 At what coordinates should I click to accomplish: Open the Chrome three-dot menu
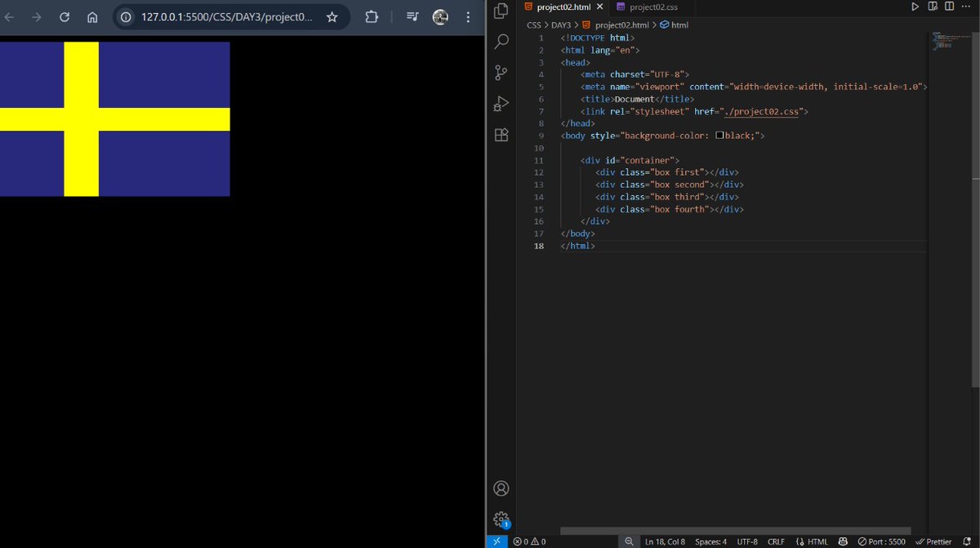pos(469,17)
